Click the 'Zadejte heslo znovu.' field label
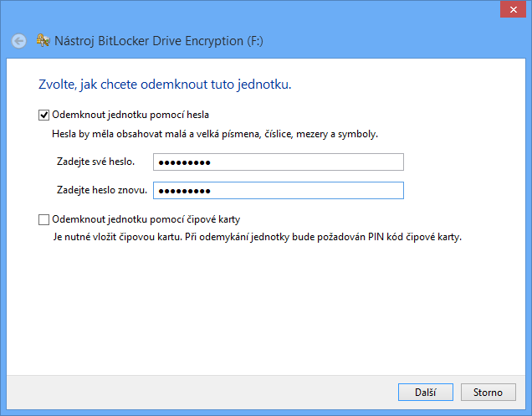This screenshot has height=416, width=532. [x=101, y=191]
